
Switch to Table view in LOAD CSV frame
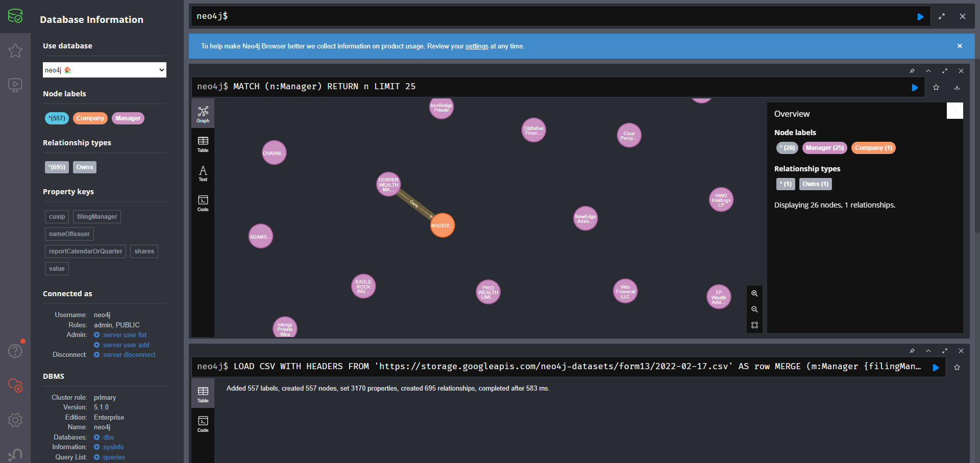(203, 395)
